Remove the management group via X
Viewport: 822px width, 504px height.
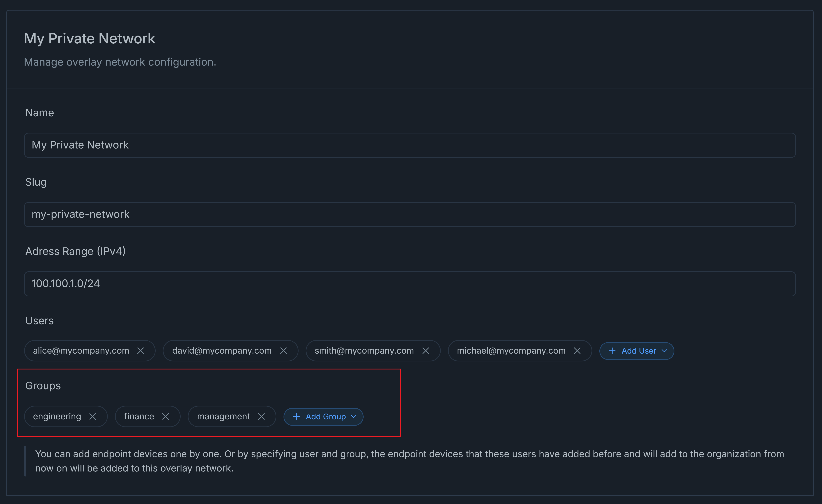(x=261, y=416)
